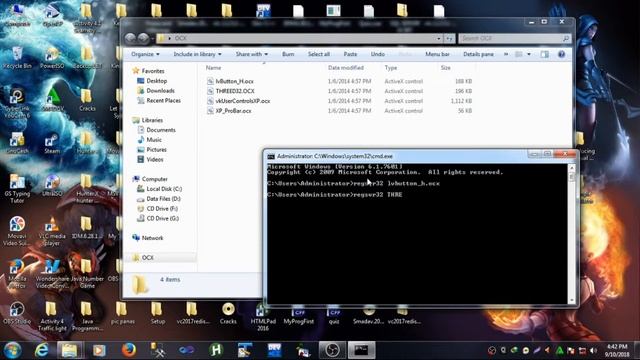Viewport: 640px width, 360px height.
Task: Open address bar history dropdown
Action: tap(439, 38)
